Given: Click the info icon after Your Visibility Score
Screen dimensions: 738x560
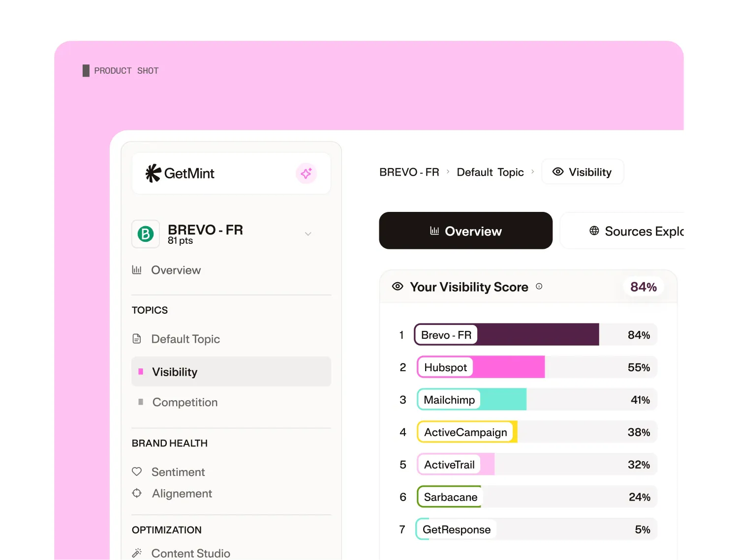Looking at the screenshot, I should tap(539, 286).
